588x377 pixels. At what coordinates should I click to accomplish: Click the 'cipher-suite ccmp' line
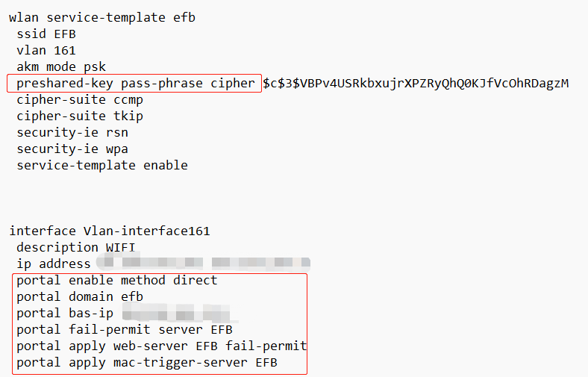tap(80, 99)
